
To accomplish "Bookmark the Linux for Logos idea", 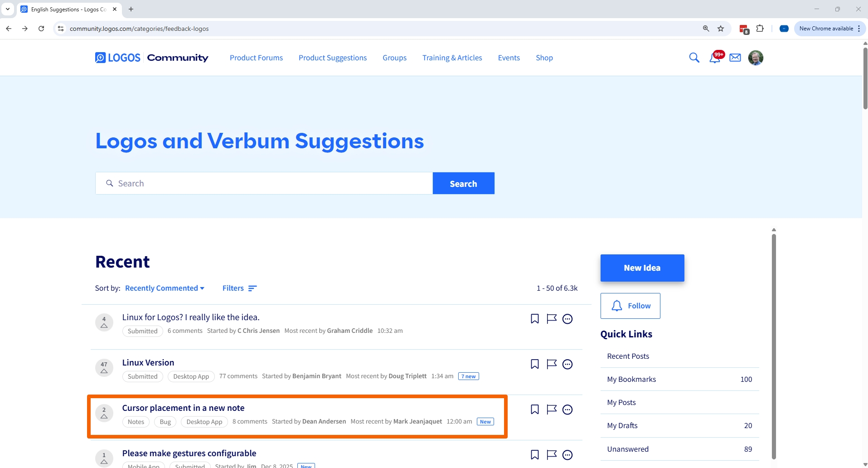I will pyautogui.click(x=535, y=319).
